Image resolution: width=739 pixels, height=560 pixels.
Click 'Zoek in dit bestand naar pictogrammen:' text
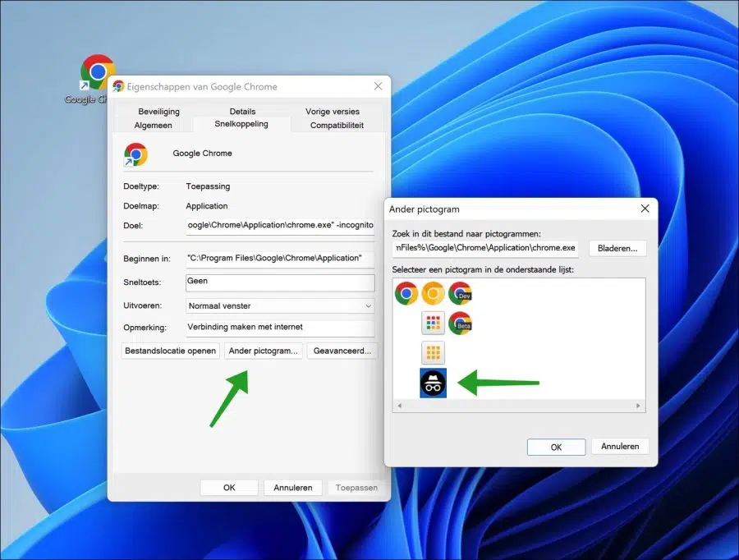[466, 234]
